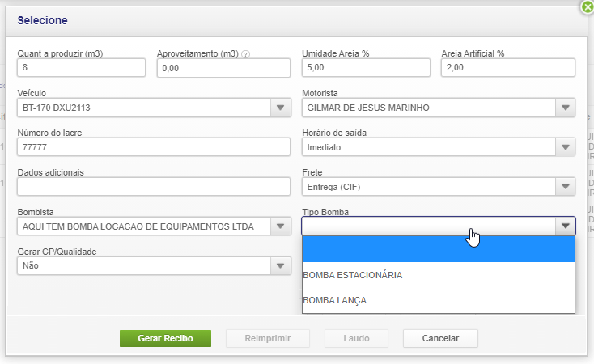Open the Horário de saída dropdown

(565, 147)
